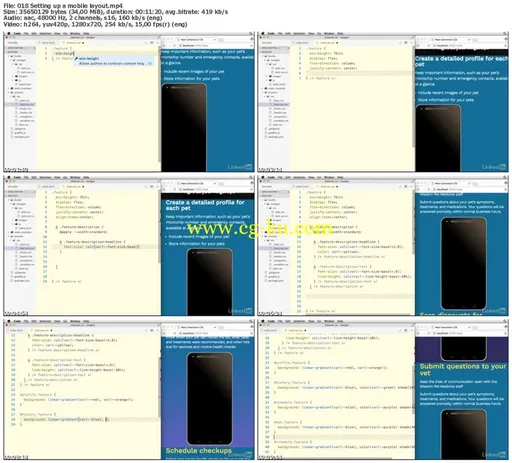Open the top-left frame showing min-height autocomplete
Image resolution: width=512 pixels, height=463 pixels.
click(x=129, y=102)
